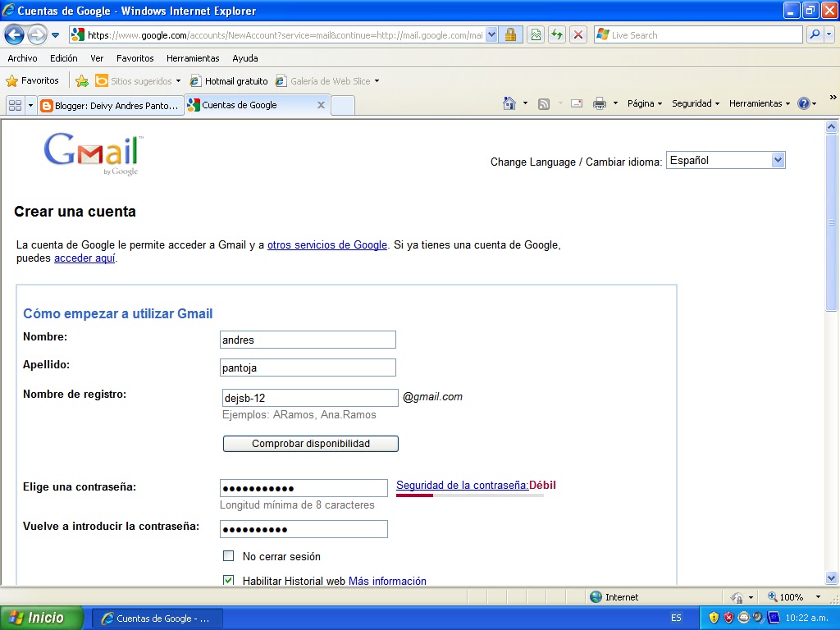Image resolution: width=840 pixels, height=630 pixels.
Task: Click the Print icon
Action: [x=600, y=103]
